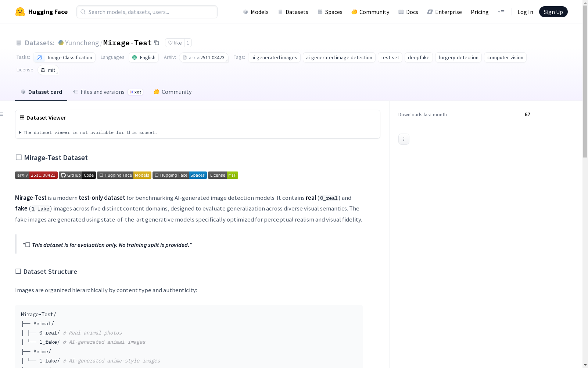Filter by test-set tag
Viewport: 588px width, 368px height.
pos(390,57)
